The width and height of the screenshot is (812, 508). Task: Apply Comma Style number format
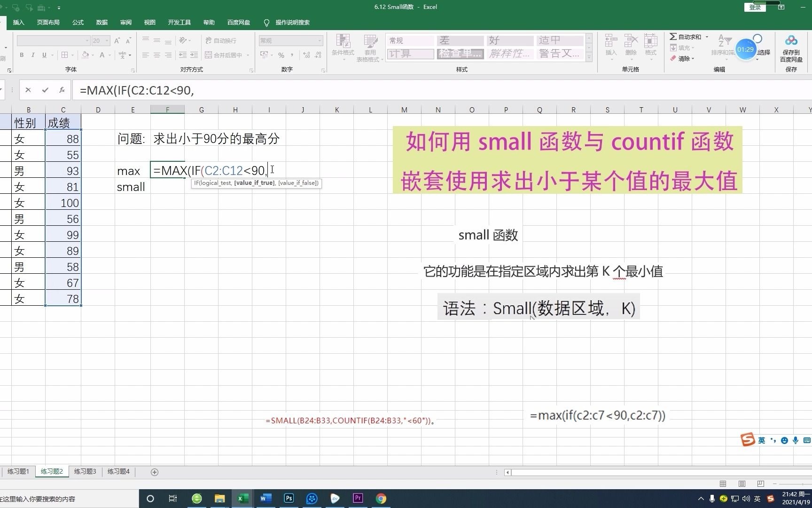point(292,55)
